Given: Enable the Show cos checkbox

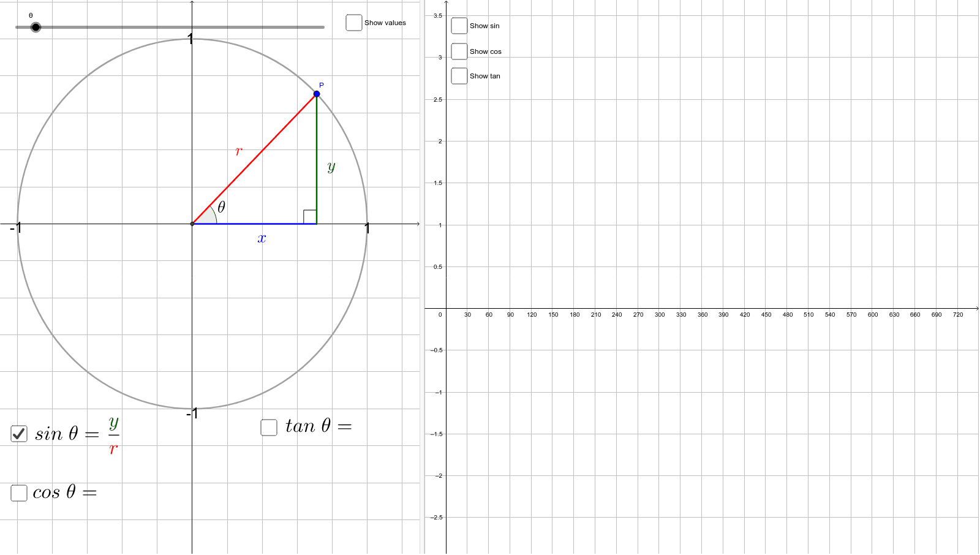Looking at the screenshot, I should coord(459,51).
